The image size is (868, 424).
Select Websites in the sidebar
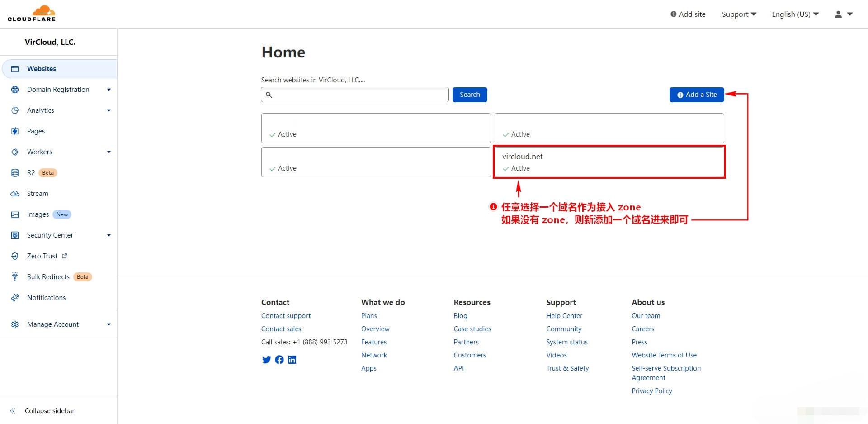[x=42, y=69]
